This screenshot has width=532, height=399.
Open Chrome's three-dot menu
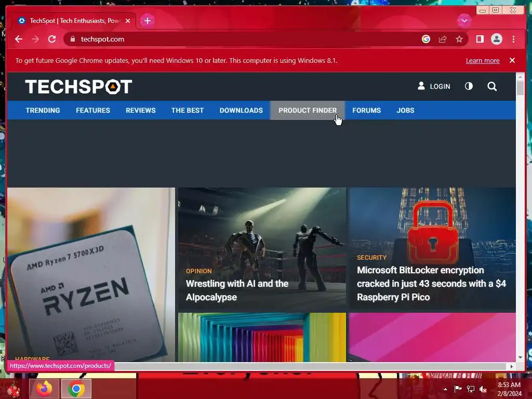click(513, 39)
